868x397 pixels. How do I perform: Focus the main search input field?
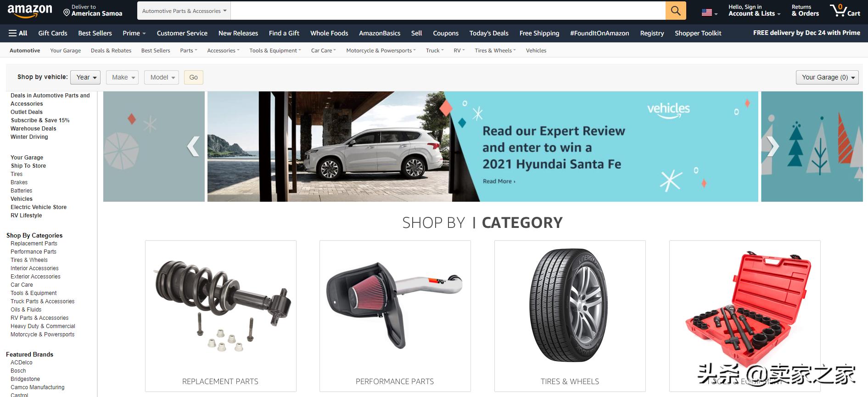(x=448, y=11)
